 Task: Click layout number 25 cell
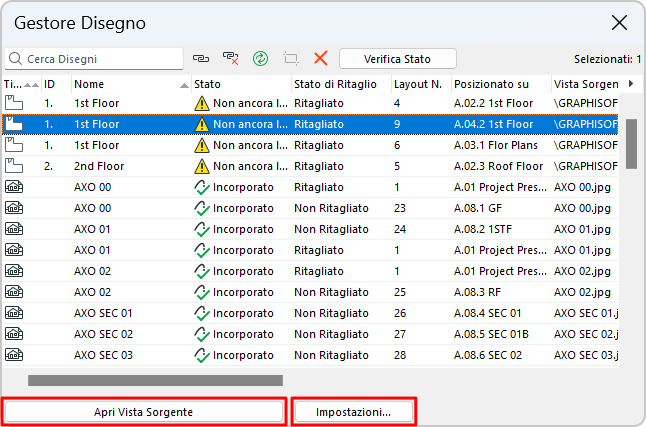tap(400, 292)
